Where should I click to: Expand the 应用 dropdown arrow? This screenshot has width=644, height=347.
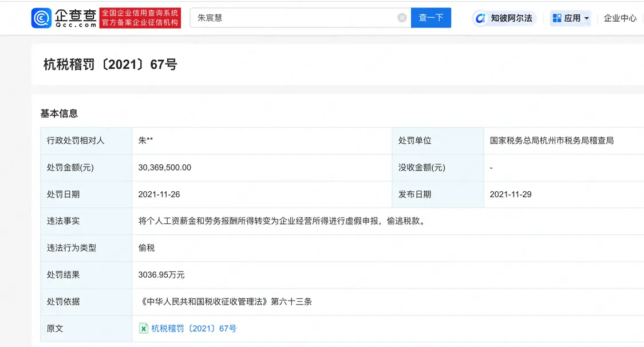(586, 18)
